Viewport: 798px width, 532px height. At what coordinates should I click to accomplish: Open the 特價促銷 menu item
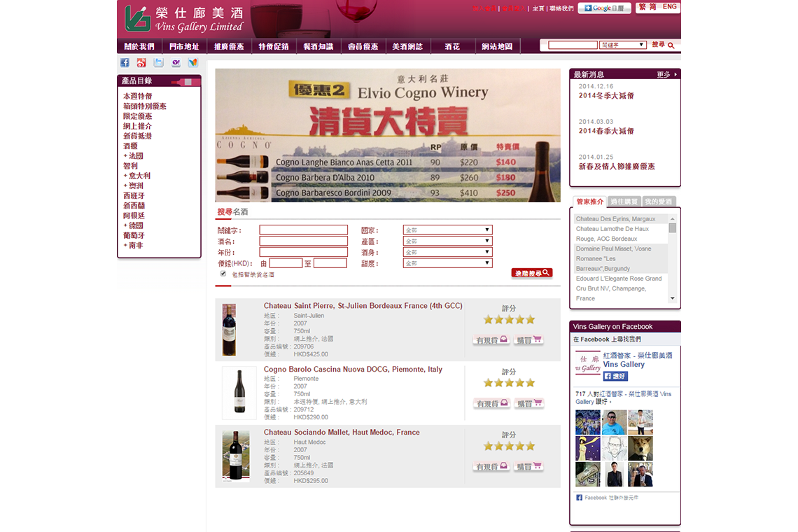(x=274, y=46)
